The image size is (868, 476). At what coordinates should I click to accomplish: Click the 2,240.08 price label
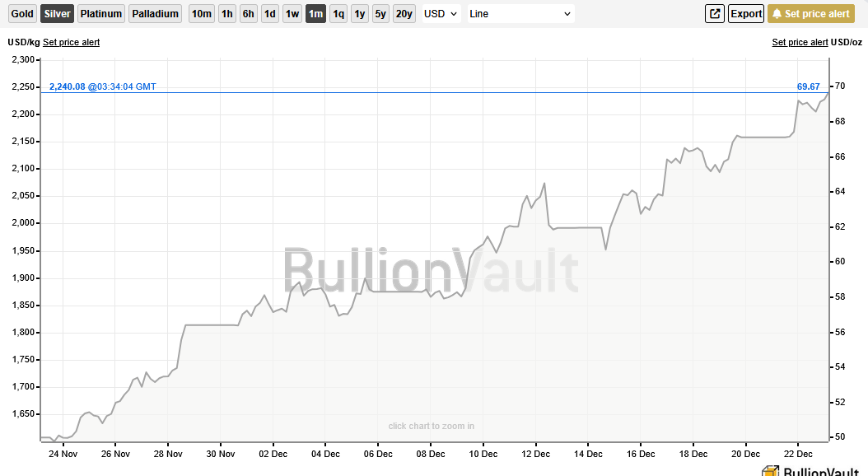(102, 86)
